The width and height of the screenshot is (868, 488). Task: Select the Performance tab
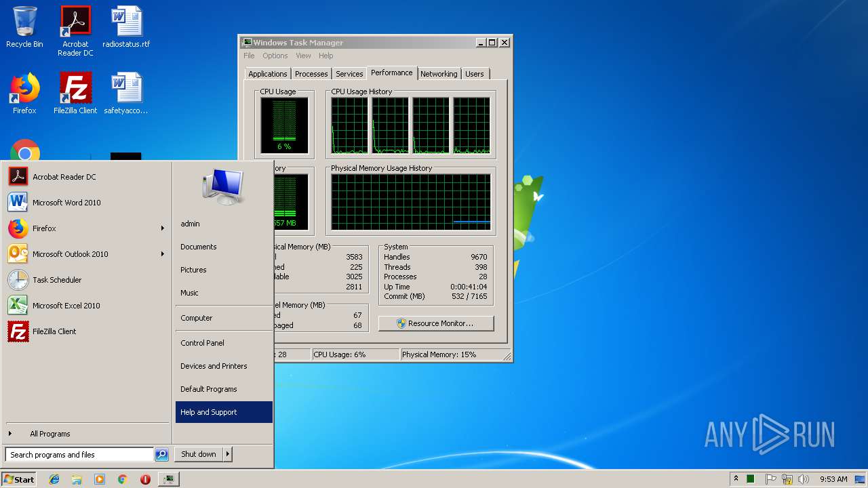pos(391,73)
